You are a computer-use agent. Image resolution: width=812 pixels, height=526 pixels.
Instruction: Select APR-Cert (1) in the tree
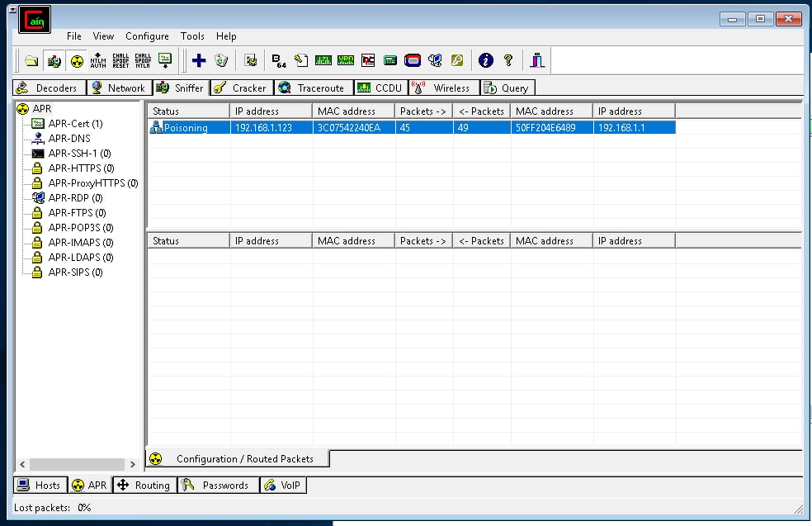[76, 123]
